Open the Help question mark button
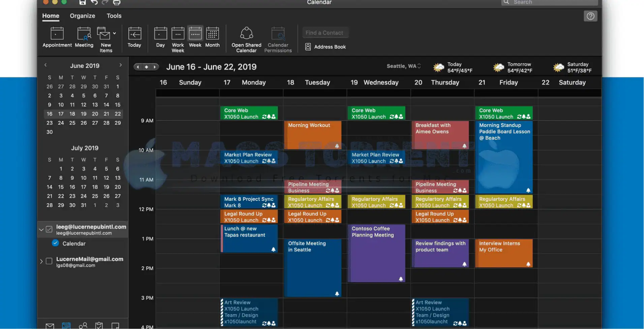This screenshot has height=329, width=644. pos(590,16)
